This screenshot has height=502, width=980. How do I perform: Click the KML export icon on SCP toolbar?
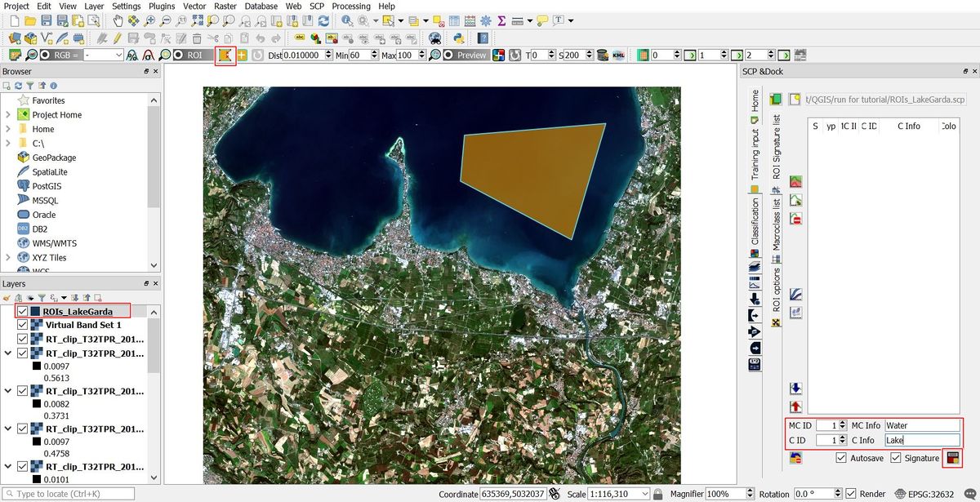pos(619,56)
